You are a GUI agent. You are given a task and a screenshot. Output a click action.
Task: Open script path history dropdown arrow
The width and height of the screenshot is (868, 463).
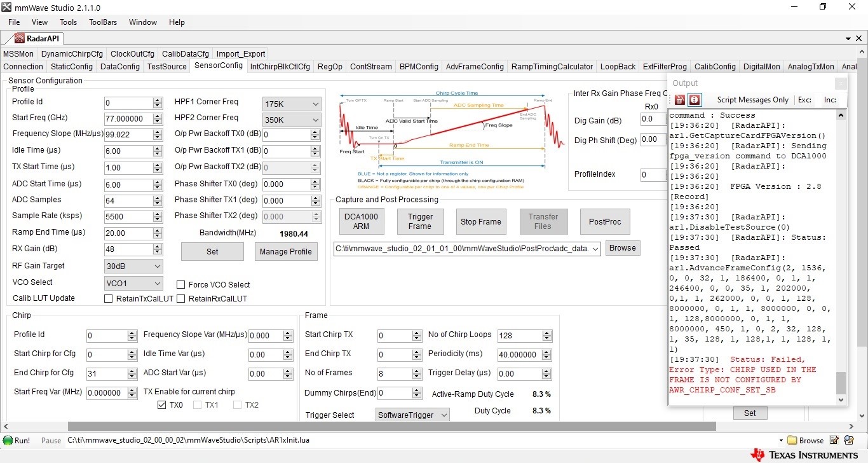[x=781, y=440]
